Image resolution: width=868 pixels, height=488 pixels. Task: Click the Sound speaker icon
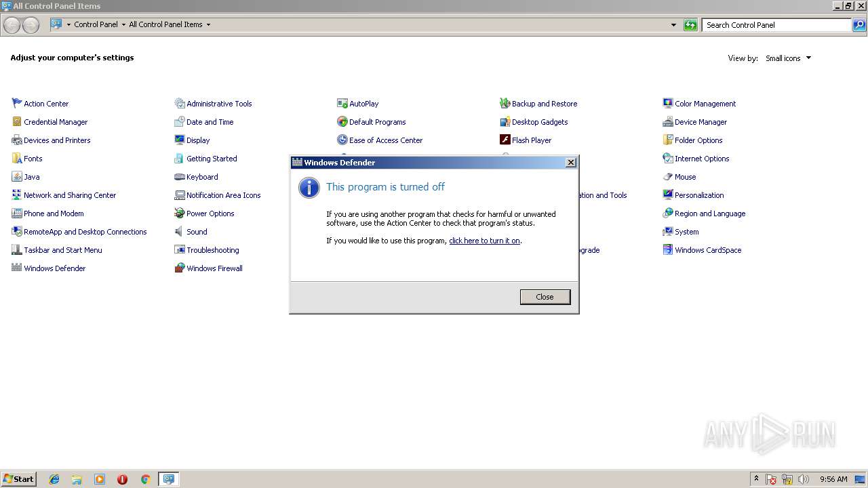pyautogui.click(x=180, y=232)
